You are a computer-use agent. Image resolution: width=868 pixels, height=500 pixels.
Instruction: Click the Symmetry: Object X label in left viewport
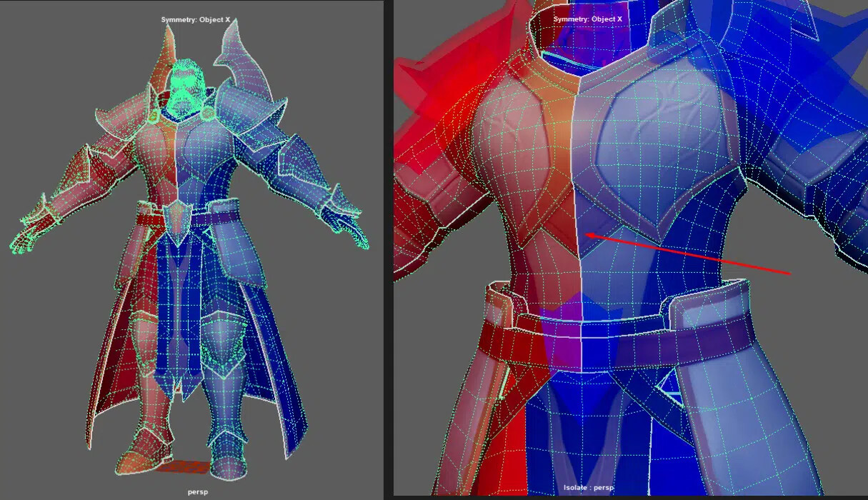[x=194, y=19]
